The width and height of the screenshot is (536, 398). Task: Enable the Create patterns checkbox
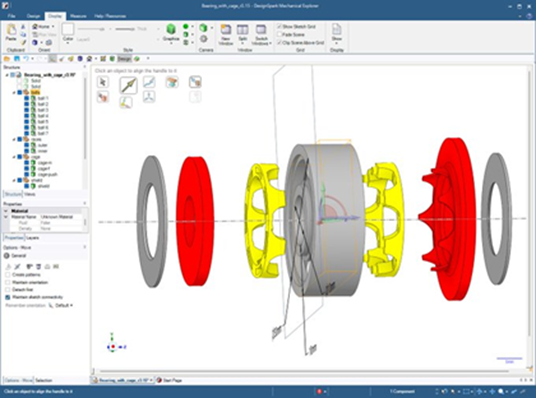pyautogui.click(x=8, y=275)
